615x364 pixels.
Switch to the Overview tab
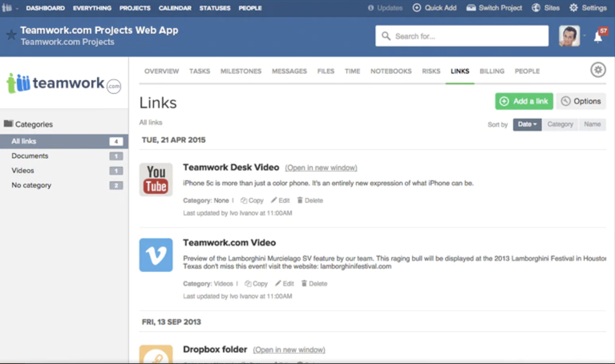click(x=162, y=71)
